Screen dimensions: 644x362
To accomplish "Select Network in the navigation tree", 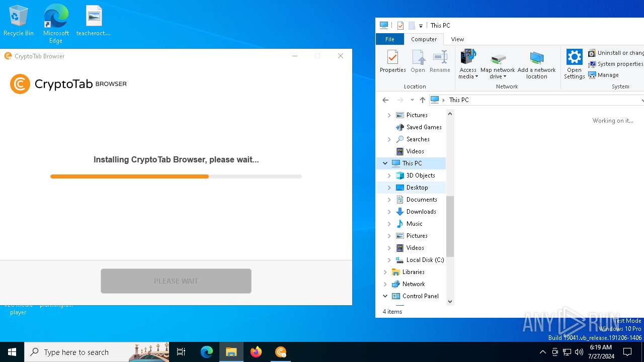I will [x=414, y=284].
